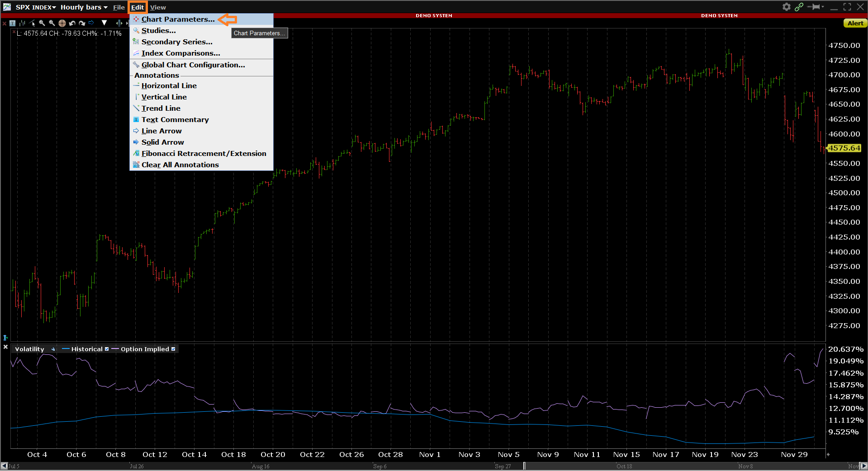
Task: Open the pushpin dropdown arrow
Action: coord(823,7)
